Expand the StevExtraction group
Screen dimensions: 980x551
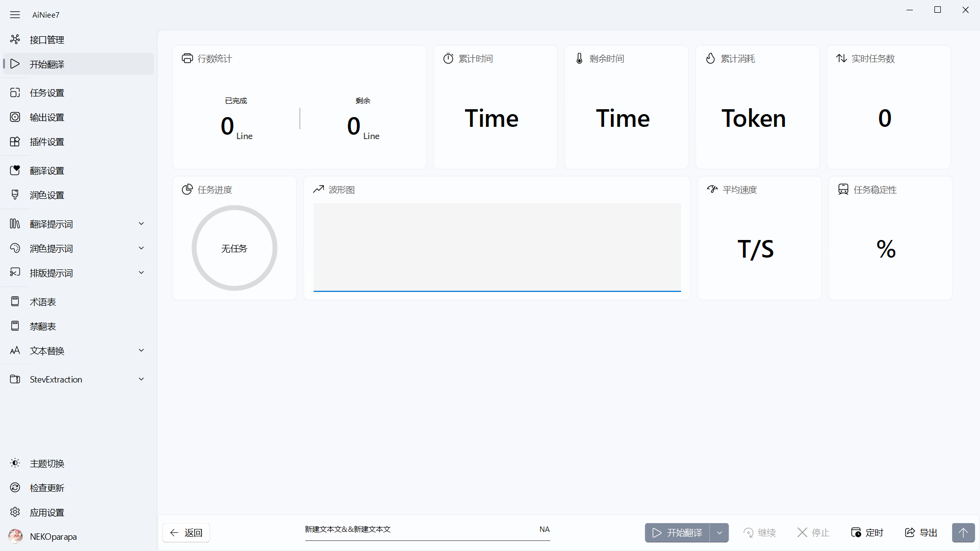click(141, 379)
